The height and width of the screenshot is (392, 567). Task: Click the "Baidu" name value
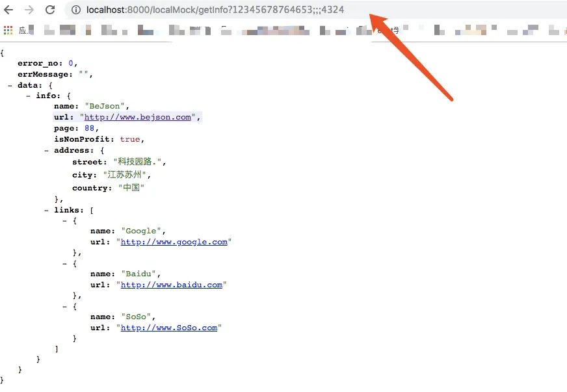pyautogui.click(x=138, y=274)
